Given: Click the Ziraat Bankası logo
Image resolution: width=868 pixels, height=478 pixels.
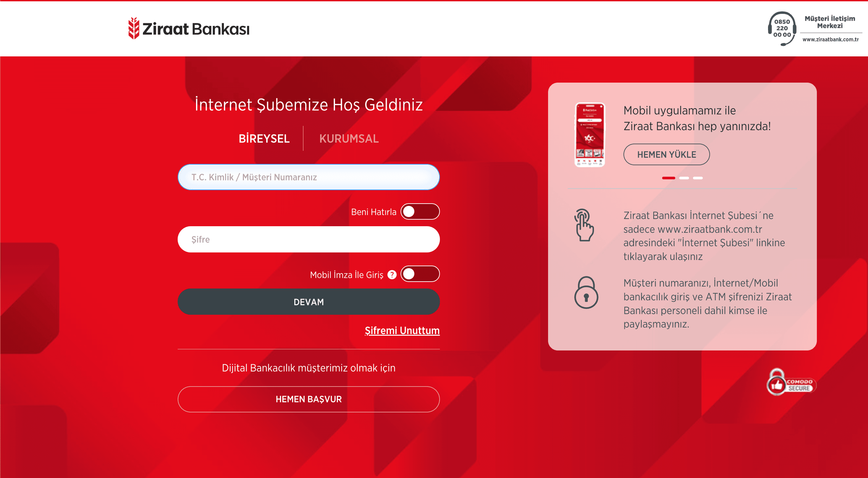Looking at the screenshot, I should pos(189,29).
